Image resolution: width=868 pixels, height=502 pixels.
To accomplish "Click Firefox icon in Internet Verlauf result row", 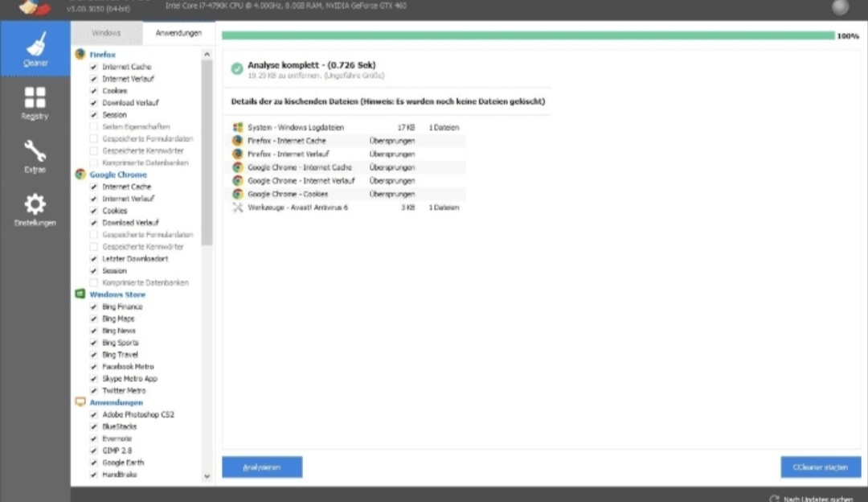I will pyautogui.click(x=237, y=154).
